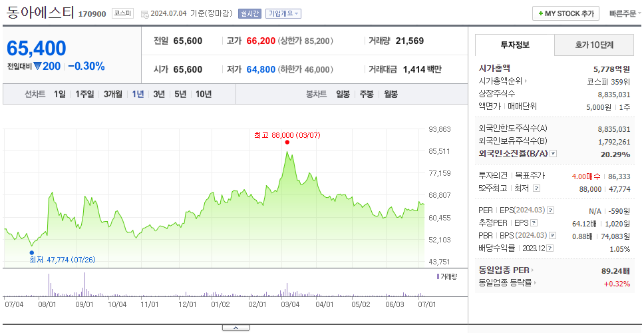
Task: Click the 실시간 button
Action: [x=249, y=13]
